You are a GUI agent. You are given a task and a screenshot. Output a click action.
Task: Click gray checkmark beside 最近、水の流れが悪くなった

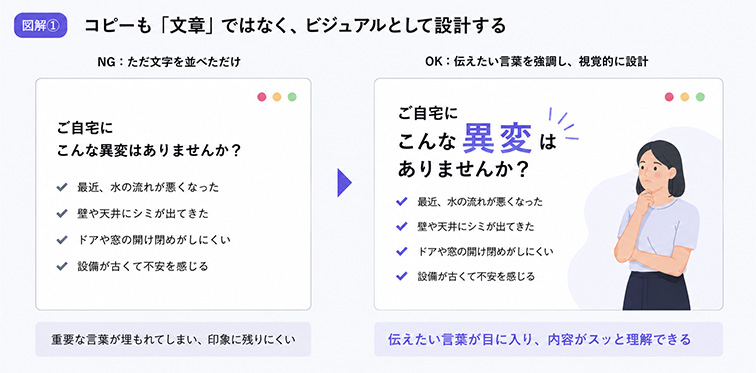(x=62, y=187)
